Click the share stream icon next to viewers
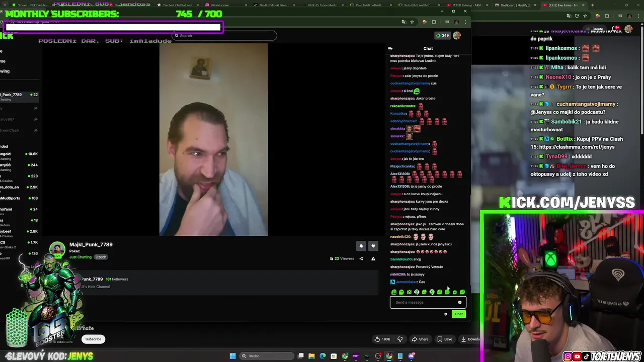The width and height of the screenshot is (644, 362). point(361,258)
